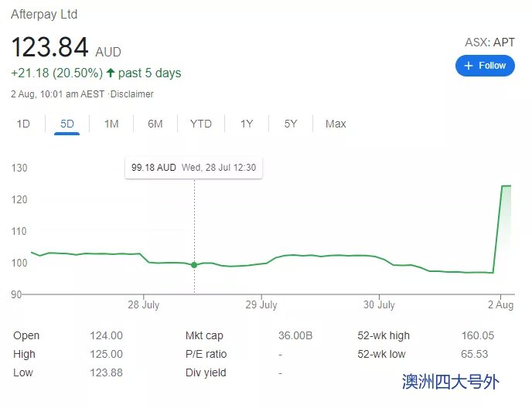Click the High value 125.00

pyautogui.click(x=106, y=354)
